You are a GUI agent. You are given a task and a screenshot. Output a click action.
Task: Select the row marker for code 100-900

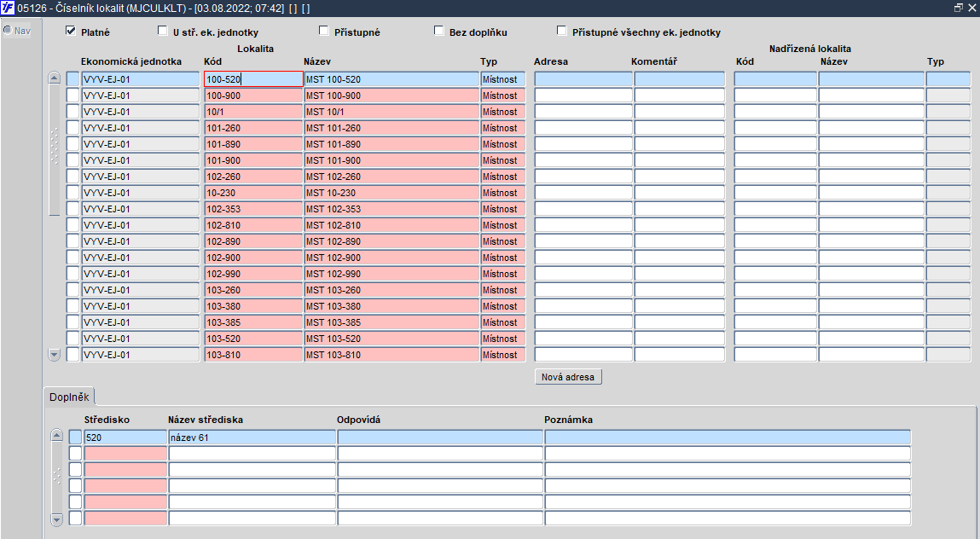[73, 96]
